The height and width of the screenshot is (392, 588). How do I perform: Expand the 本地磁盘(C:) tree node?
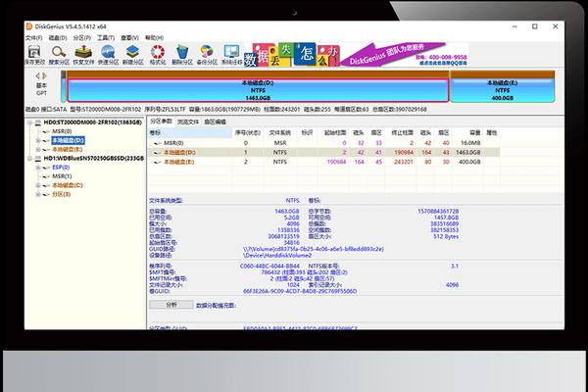pyautogui.click(x=38, y=185)
